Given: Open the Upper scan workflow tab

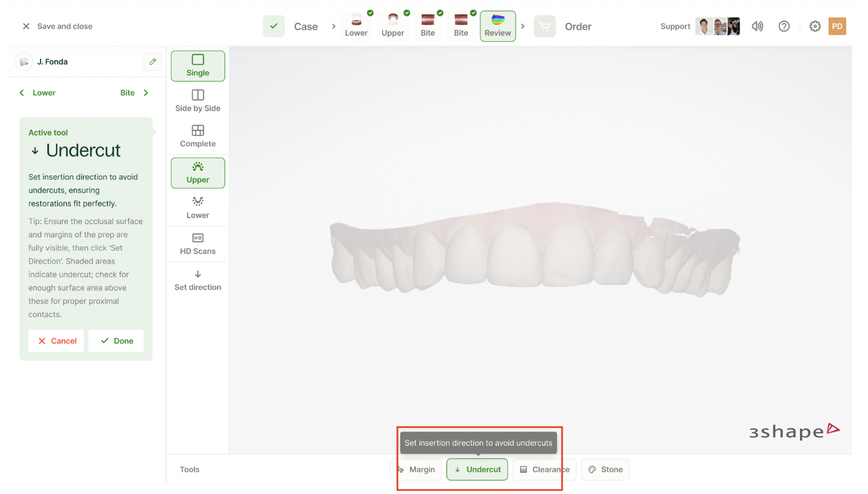Looking at the screenshot, I should point(393,26).
